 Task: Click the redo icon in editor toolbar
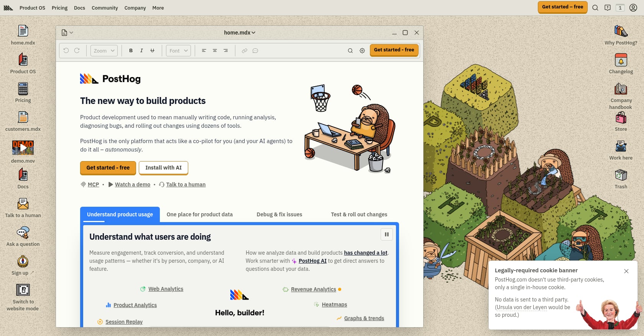(77, 51)
